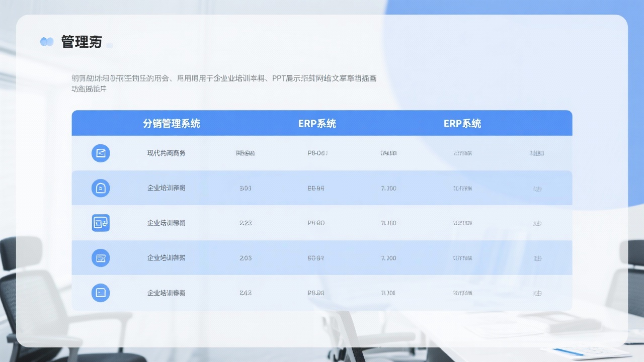Click the left blue dot beside the slide title
The width and height of the screenshot is (644, 362).
coord(45,42)
